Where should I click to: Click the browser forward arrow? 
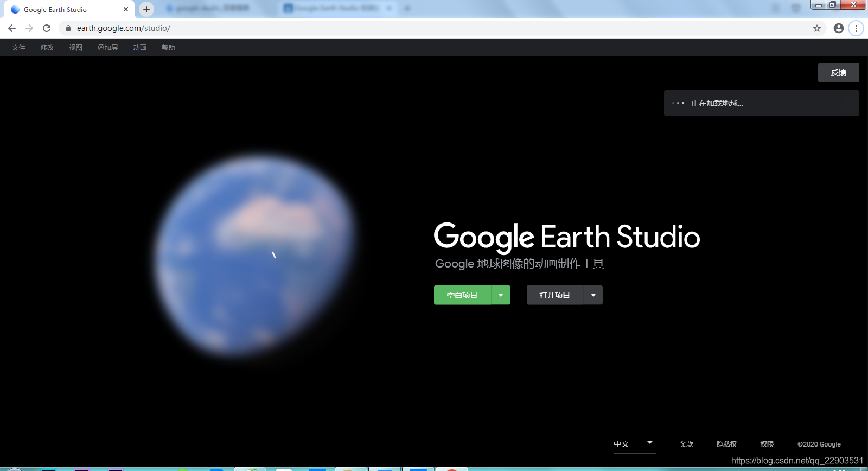pos(29,28)
